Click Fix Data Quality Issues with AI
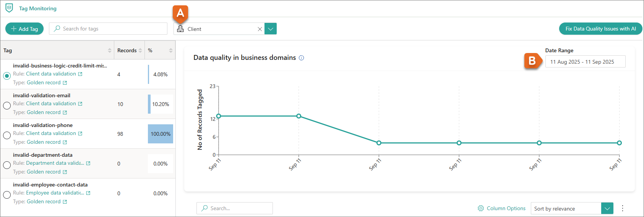Image resolution: width=644 pixels, height=217 pixels. pos(600,29)
